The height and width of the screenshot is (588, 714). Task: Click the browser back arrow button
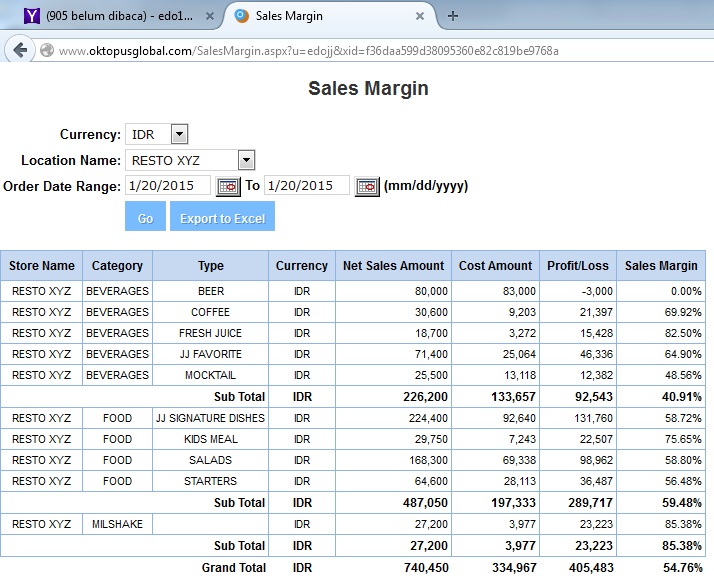click(19, 50)
